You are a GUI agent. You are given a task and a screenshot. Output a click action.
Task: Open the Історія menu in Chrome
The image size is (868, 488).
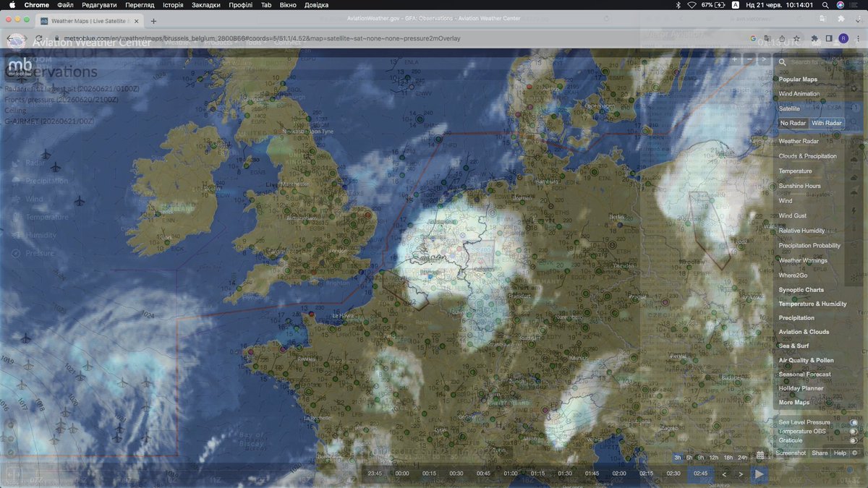pyautogui.click(x=173, y=5)
